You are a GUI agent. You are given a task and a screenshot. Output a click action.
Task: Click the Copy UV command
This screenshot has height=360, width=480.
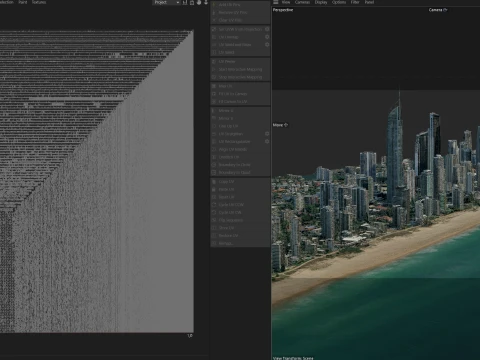pyautogui.click(x=240, y=182)
